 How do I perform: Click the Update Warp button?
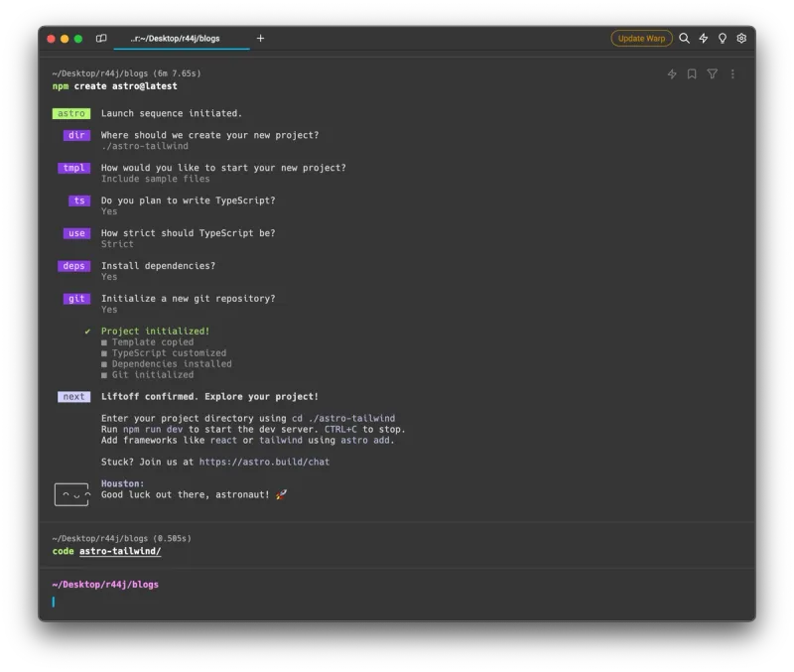coord(641,39)
